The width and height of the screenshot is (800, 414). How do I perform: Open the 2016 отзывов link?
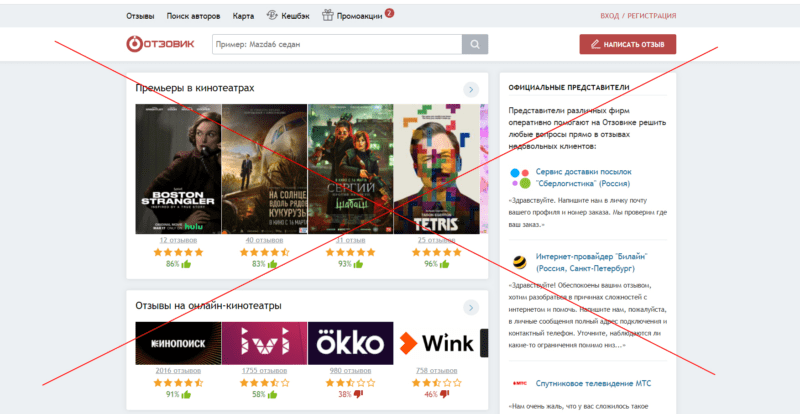click(178, 371)
